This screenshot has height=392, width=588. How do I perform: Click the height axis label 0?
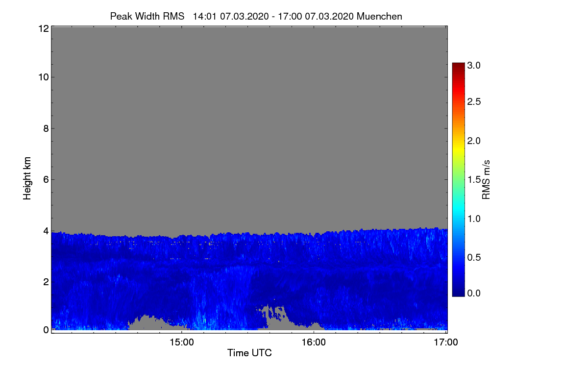46,330
